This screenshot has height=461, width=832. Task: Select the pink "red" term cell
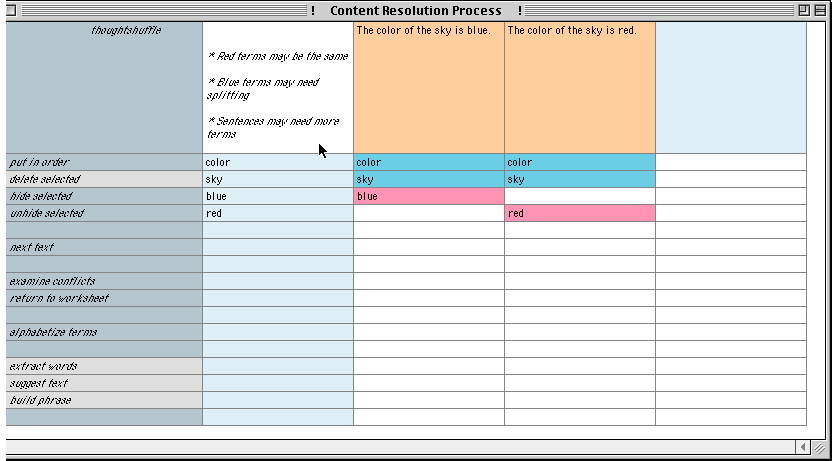point(579,213)
